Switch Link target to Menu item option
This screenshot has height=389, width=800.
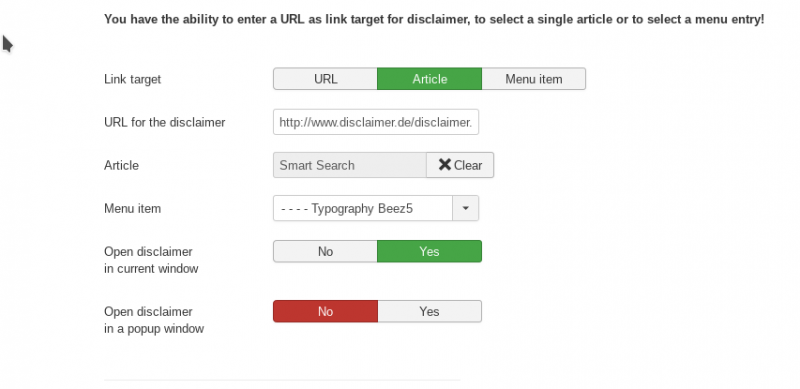pos(534,79)
